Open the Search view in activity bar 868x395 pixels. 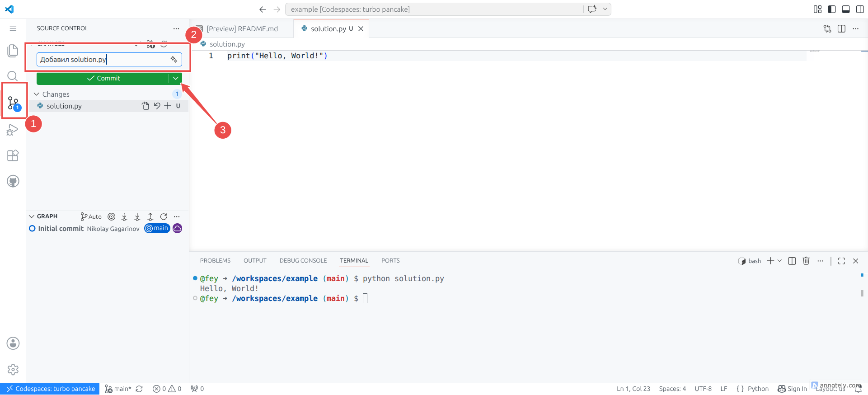coord(13,76)
